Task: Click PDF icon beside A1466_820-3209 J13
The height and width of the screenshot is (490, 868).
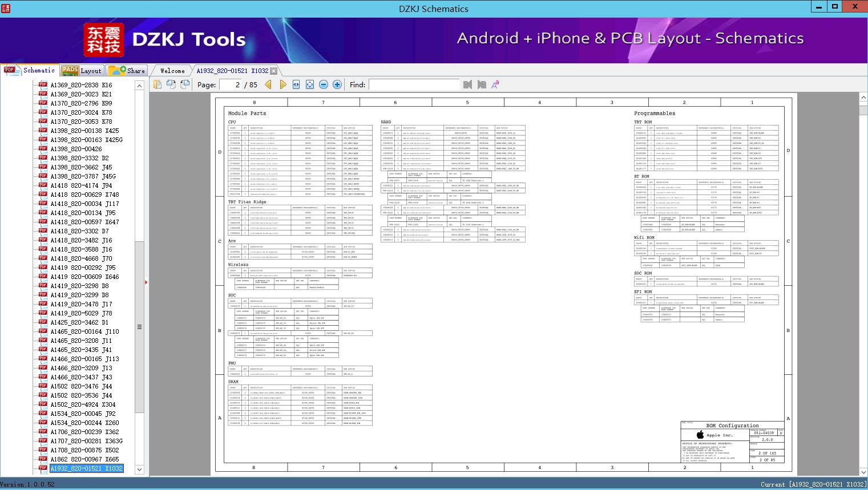Action: click(x=43, y=368)
